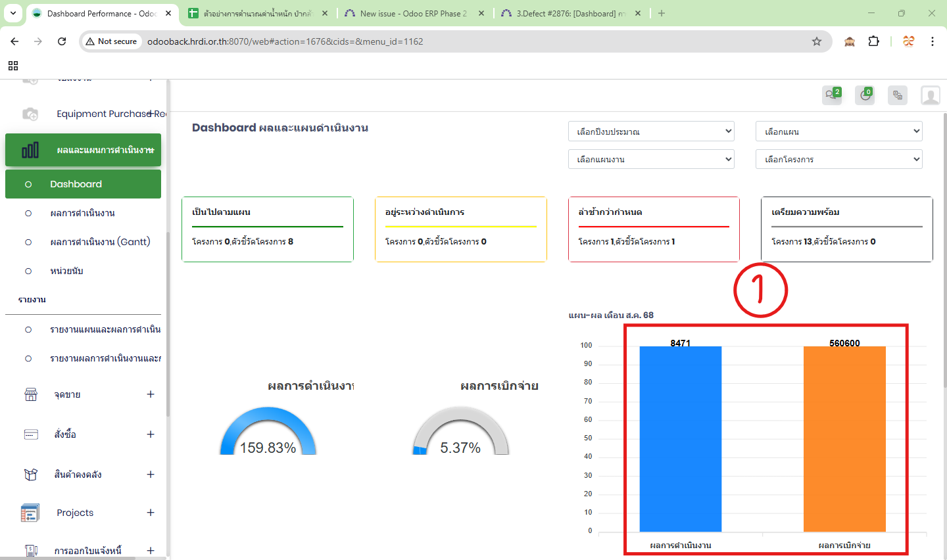Switch to New issue - Odoo ERP tab
Image resolution: width=947 pixels, height=560 pixels.
click(x=413, y=13)
